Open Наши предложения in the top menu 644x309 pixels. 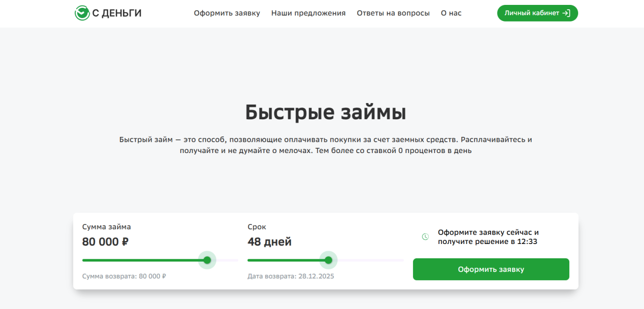[308, 13]
